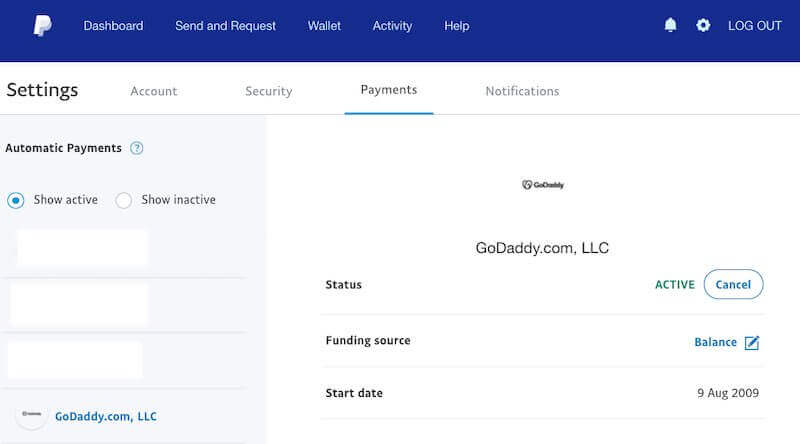Select the Show inactive radio button
Viewport: 800px width, 444px height.
123,200
